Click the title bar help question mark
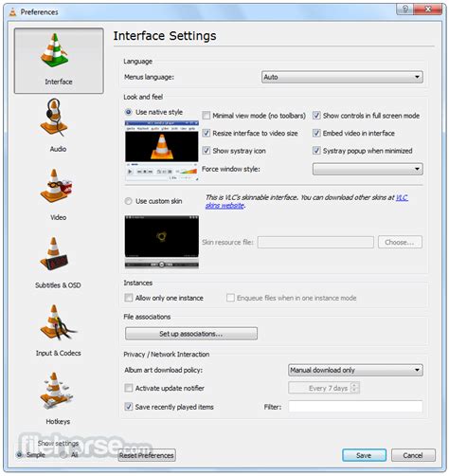449x476 pixels. [405, 9]
